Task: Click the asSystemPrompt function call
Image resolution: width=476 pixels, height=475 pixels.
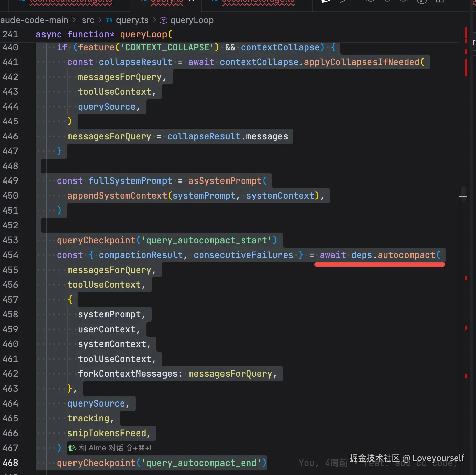Action: (225, 181)
